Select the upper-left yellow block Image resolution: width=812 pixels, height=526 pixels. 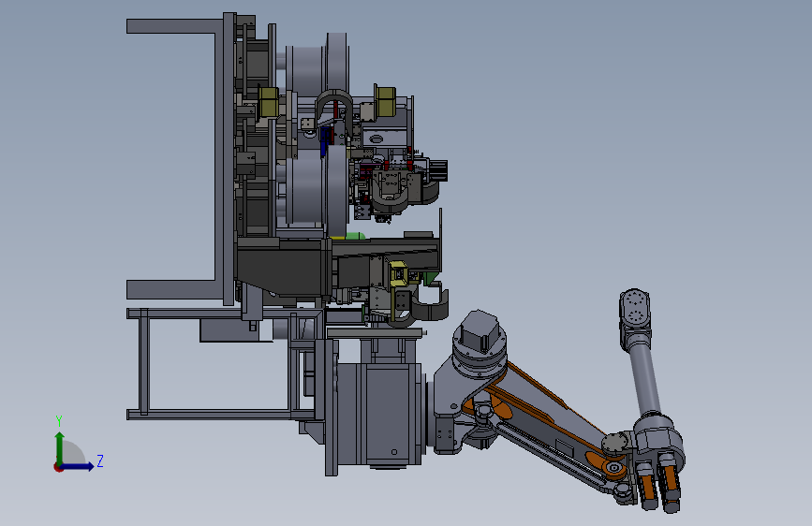point(268,101)
